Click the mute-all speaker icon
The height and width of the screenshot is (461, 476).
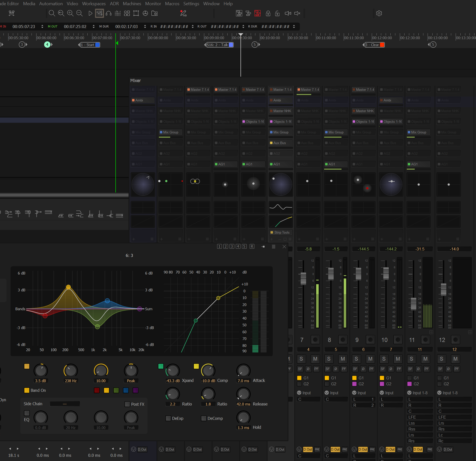click(x=297, y=13)
